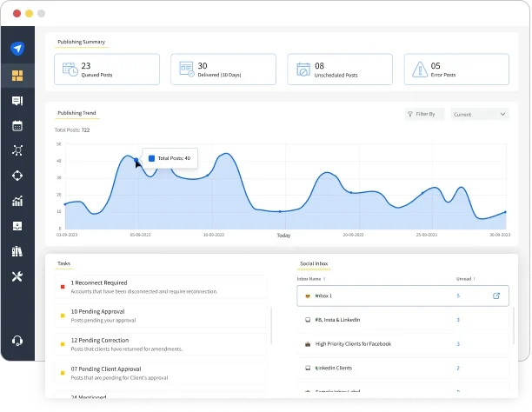Open the messages chat icon in sidebar
This screenshot has height=412, width=532.
17,101
